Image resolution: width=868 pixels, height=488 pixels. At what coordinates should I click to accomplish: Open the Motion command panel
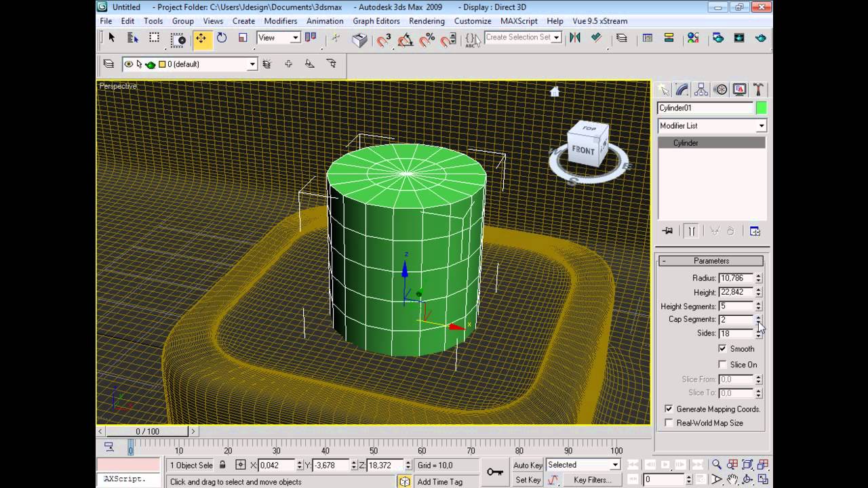pos(721,89)
